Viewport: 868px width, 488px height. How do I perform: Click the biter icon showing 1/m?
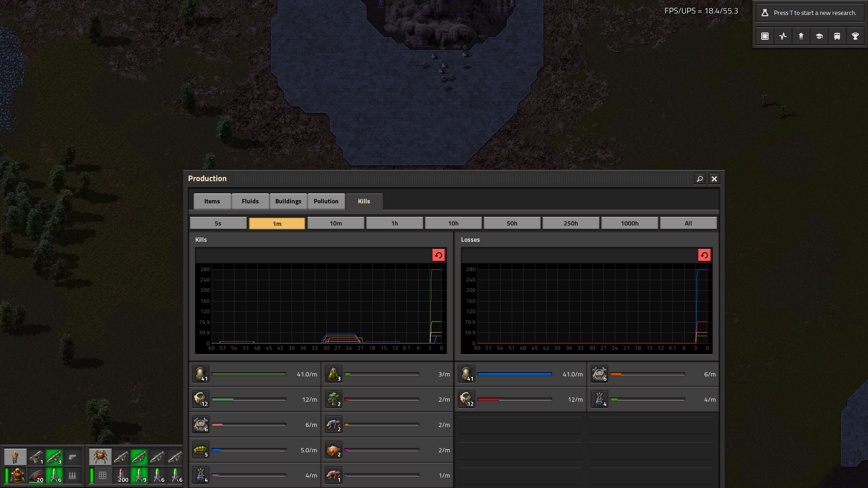(x=334, y=475)
